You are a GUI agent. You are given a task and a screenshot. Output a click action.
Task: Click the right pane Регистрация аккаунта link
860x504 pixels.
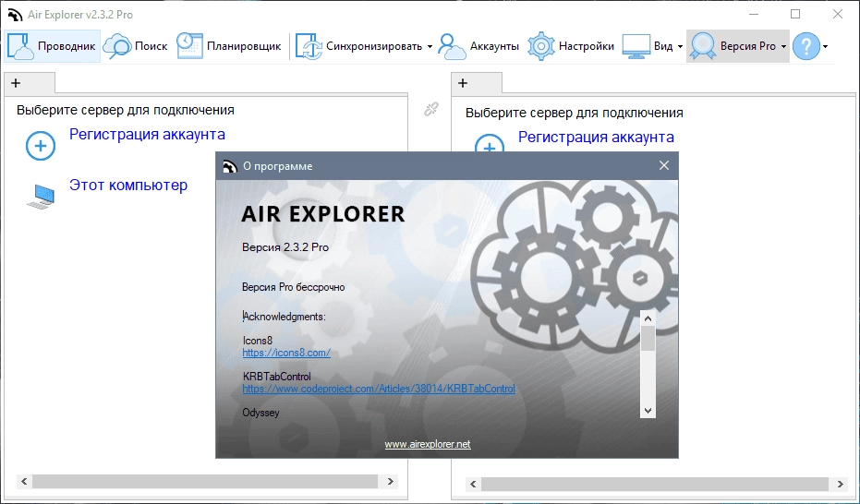596,137
